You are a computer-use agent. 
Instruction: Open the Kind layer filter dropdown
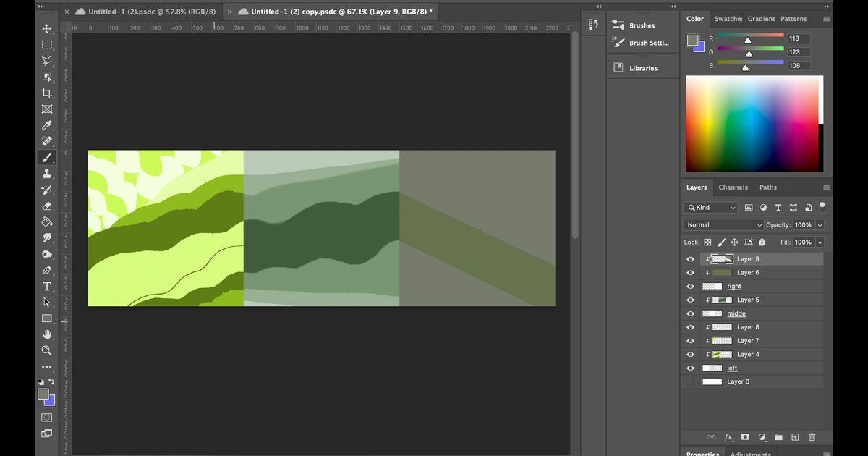coord(711,208)
